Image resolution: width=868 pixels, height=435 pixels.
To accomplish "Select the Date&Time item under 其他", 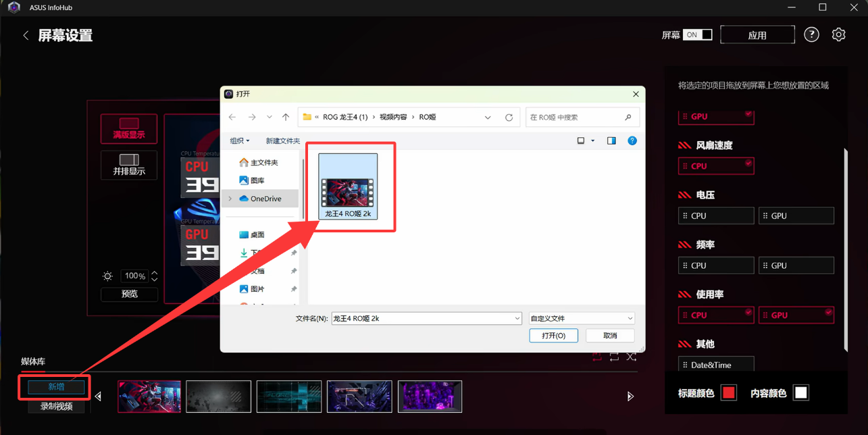I will point(715,365).
